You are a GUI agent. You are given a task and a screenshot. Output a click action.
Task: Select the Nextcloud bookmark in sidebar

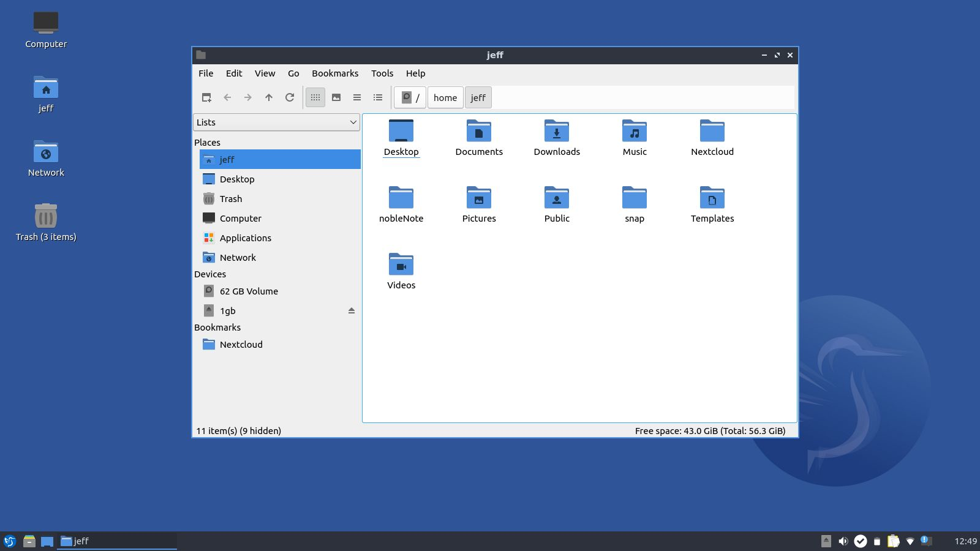pos(280,345)
